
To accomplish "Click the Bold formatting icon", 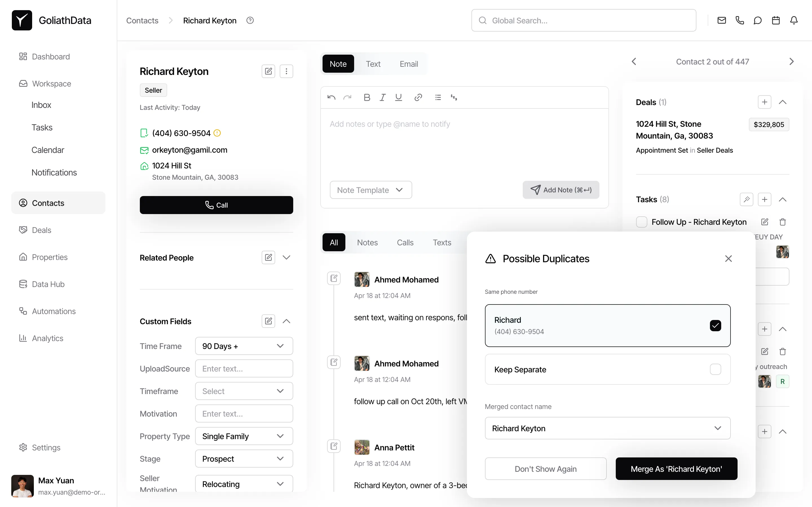I will pos(367,97).
